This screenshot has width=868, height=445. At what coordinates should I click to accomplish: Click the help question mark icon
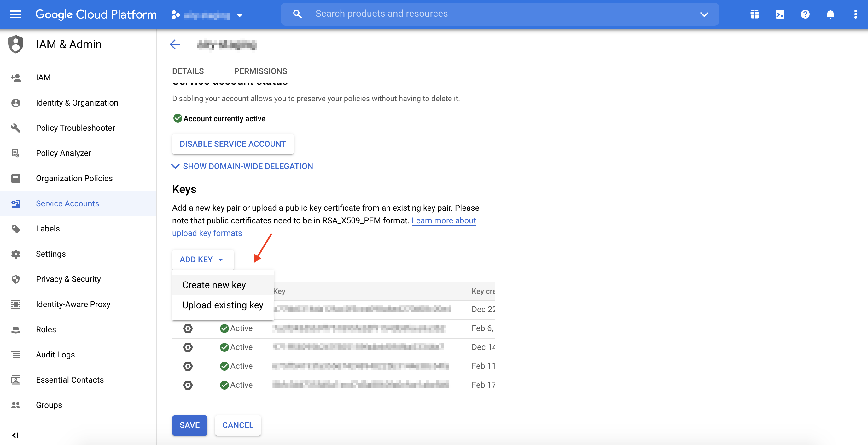pos(805,14)
